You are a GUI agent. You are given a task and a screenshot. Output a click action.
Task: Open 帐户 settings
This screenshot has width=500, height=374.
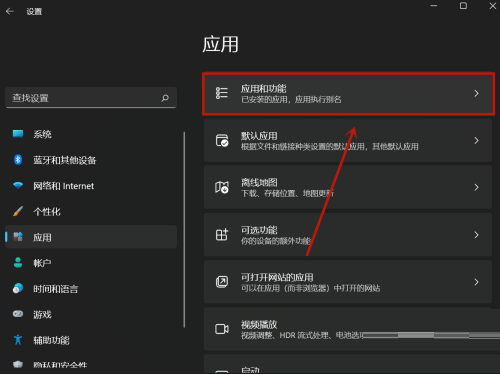[x=91, y=263]
